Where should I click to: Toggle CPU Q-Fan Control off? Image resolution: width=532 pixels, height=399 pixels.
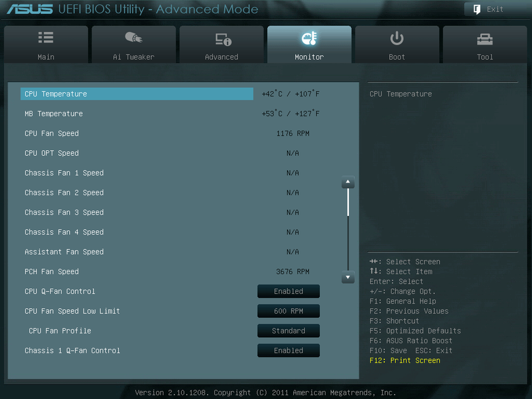[x=288, y=291]
